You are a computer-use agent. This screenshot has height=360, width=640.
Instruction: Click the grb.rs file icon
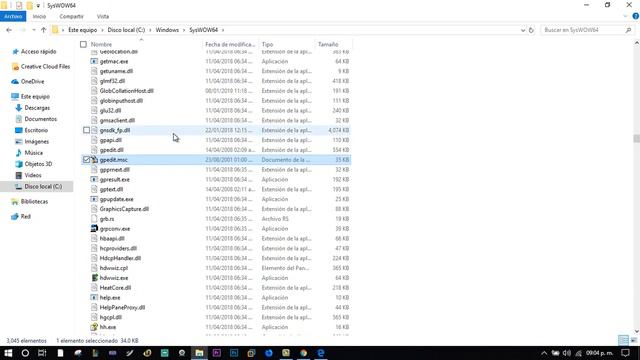click(94, 219)
